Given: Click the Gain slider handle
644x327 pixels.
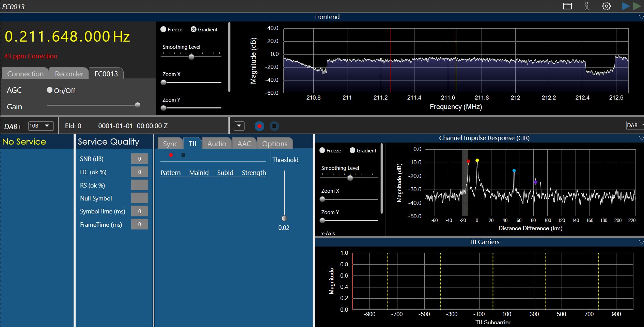Looking at the screenshot, I should click(x=138, y=105).
